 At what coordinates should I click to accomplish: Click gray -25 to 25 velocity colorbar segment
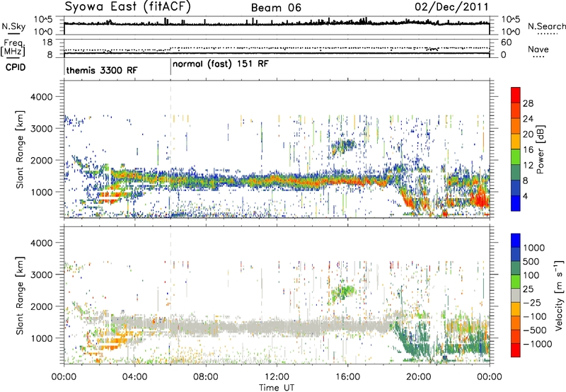[516, 295]
